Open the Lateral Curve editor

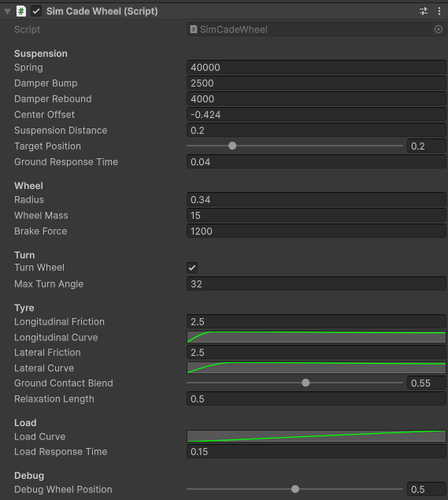tap(316, 368)
